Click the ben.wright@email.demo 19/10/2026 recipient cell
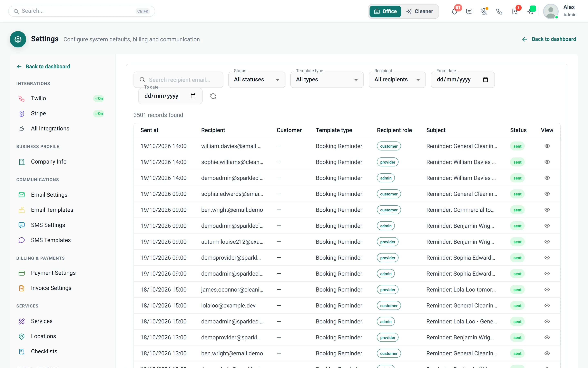The height and width of the screenshot is (368, 588). [x=232, y=210]
